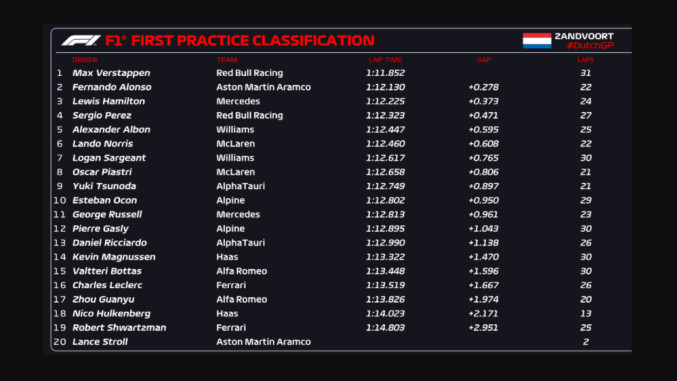This screenshot has height=381, width=677.
Task: Click the GAP column header
Action: 484,60
